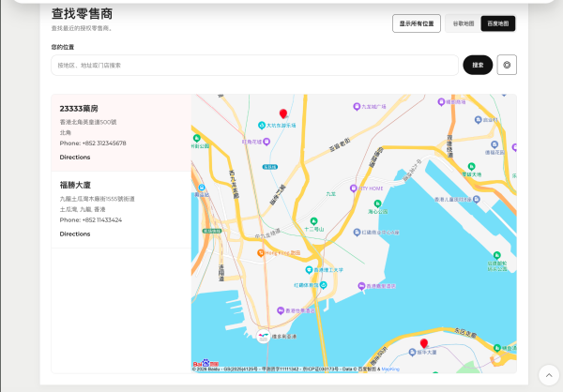This screenshot has height=392, width=563.
Task: Click the 维多利亚港 round landmark icon
Action: tap(263, 337)
